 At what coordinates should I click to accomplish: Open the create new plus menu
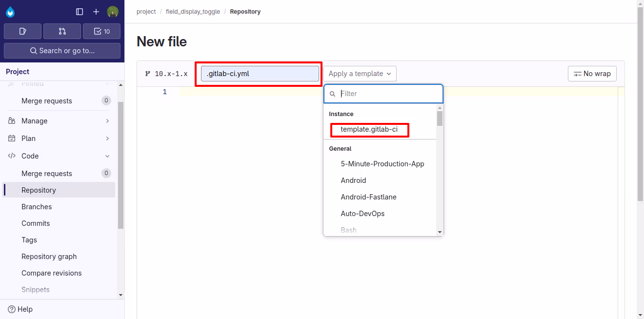[96, 12]
